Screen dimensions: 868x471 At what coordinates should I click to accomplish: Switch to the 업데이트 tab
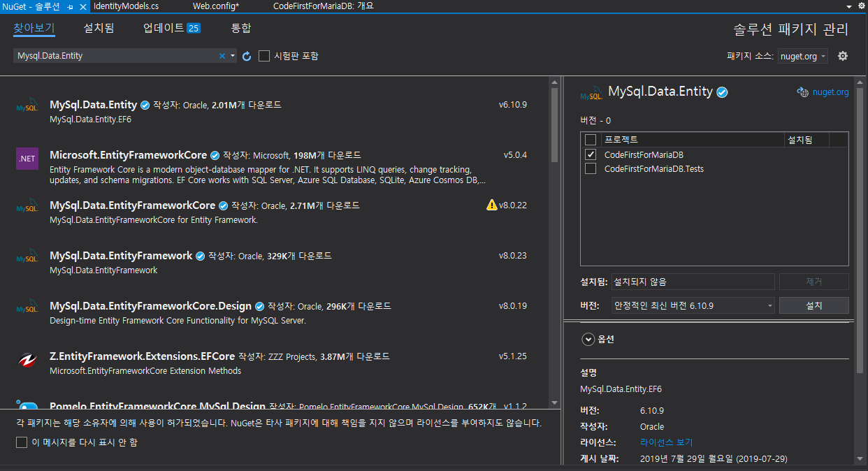pyautogui.click(x=164, y=29)
